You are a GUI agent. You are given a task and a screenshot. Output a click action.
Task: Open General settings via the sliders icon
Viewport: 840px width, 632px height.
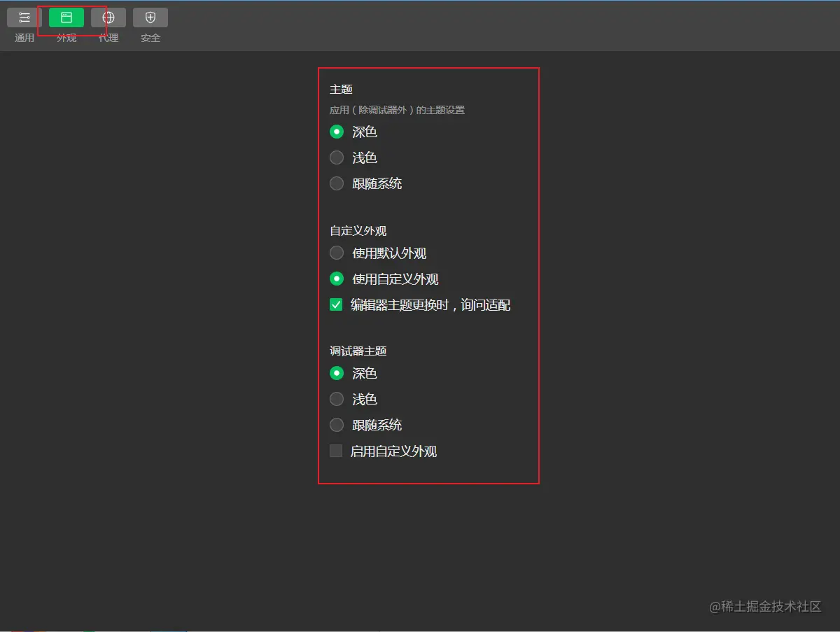pos(24,17)
